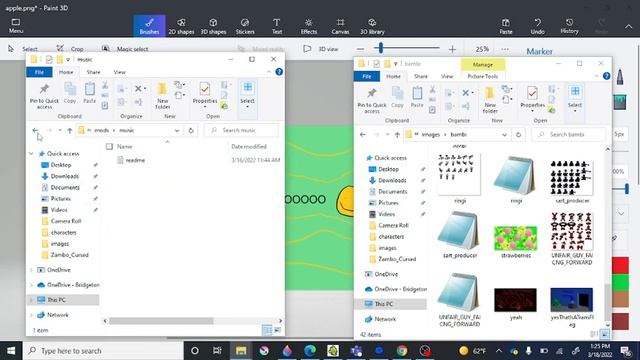Toggle 3D view in Paint 3D
Image resolution: width=640 pixels, height=360 pixels.
tap(321, 49)
